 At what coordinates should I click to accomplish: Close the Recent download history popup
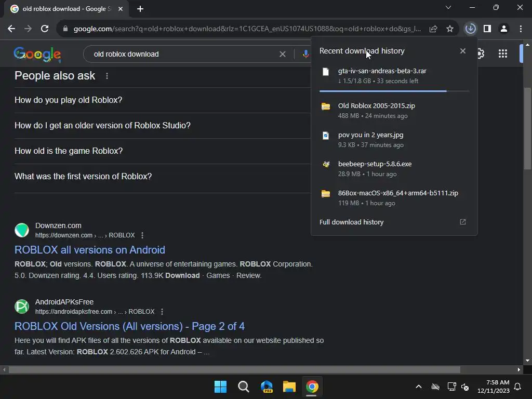click(463, 51)
